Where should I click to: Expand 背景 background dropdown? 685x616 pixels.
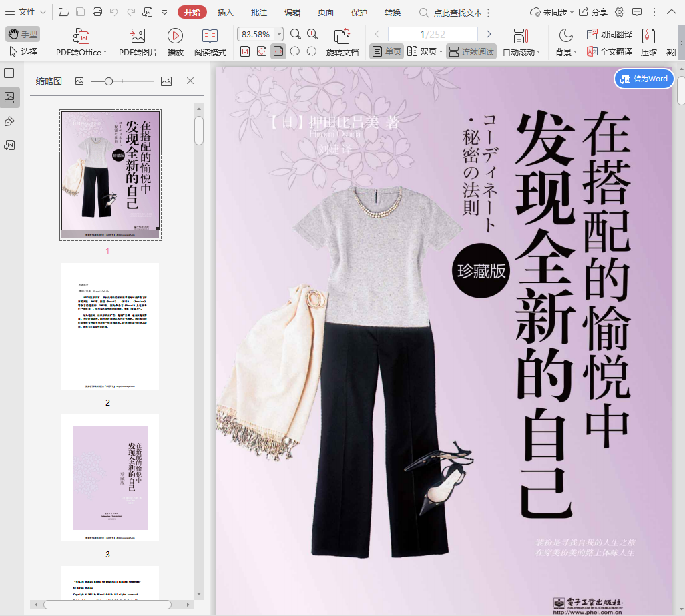click(x=575, y=52)
